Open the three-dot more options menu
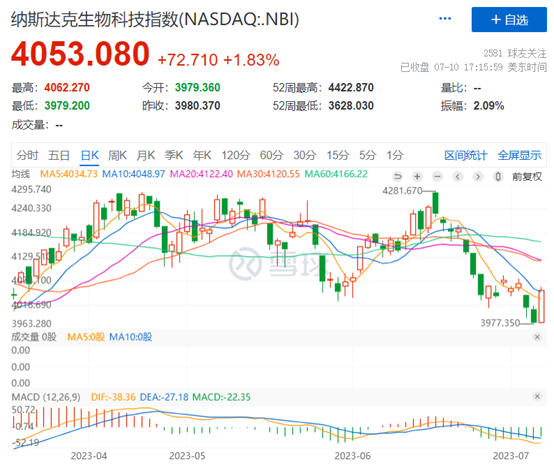Image resolution: width=554 pixels, height=469 pixels. point(445,18)
